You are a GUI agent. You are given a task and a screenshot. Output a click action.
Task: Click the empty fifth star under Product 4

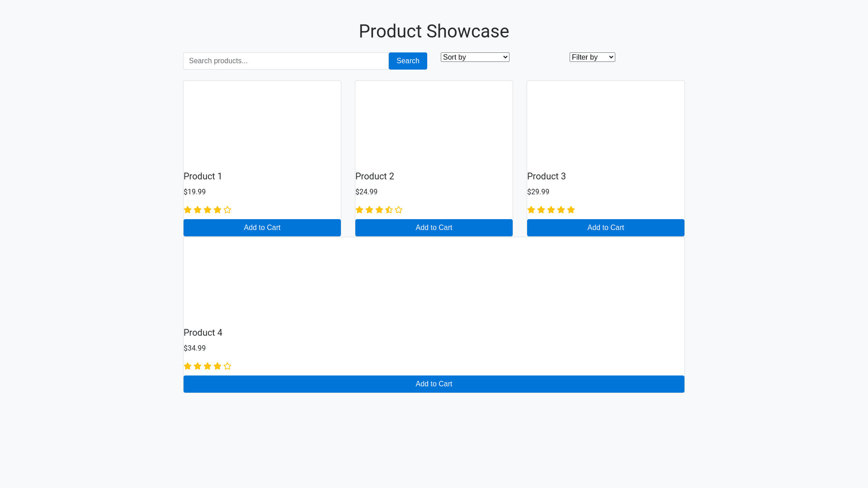(x=227, y=366)
